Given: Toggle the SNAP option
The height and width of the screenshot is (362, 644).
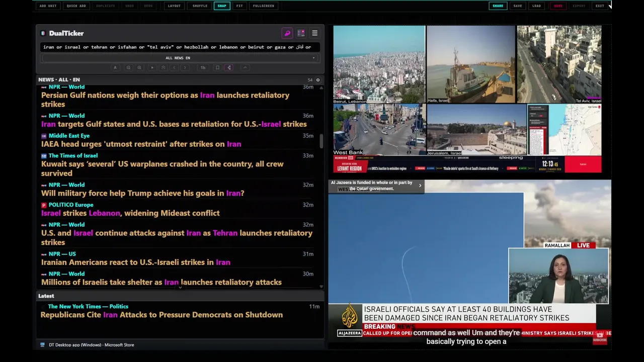Looking at the screenshot, I should click(222, 6).
